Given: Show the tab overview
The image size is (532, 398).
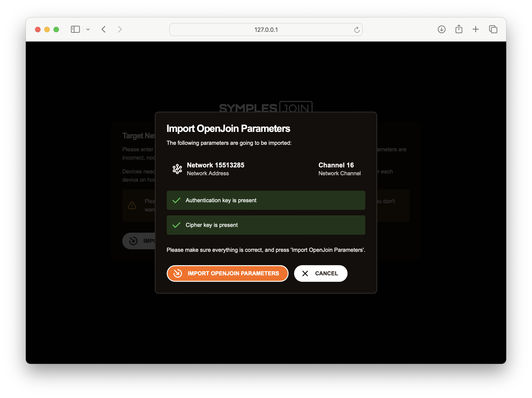Looking at the screenshot, I should pos(493,29).
